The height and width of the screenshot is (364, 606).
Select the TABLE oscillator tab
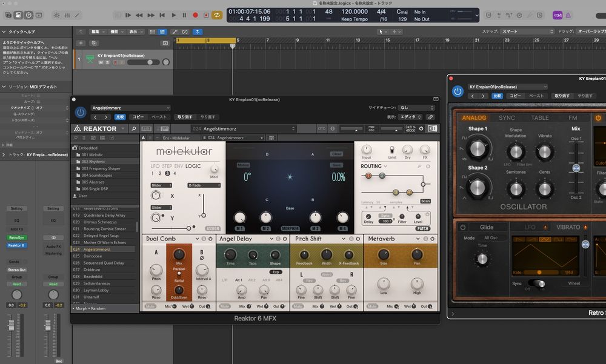point(539,118)
